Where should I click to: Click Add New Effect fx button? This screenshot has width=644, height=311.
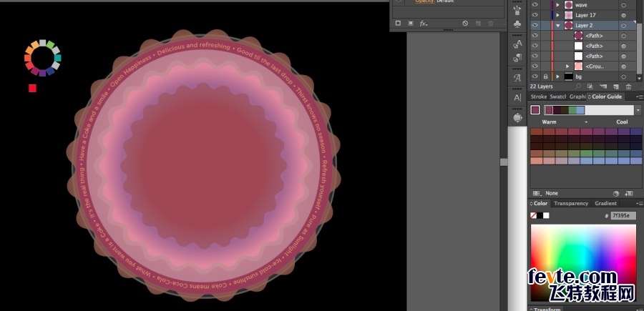click(423, 24)
